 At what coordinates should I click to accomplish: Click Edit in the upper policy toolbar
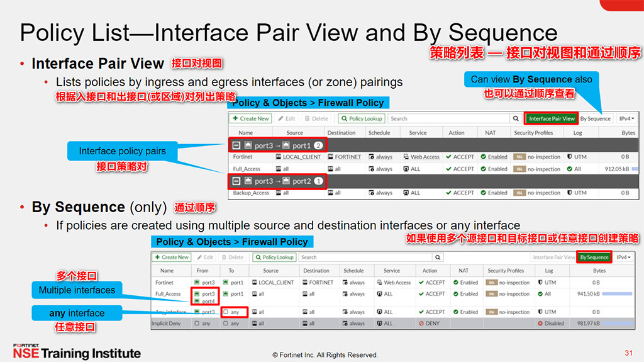287,118
